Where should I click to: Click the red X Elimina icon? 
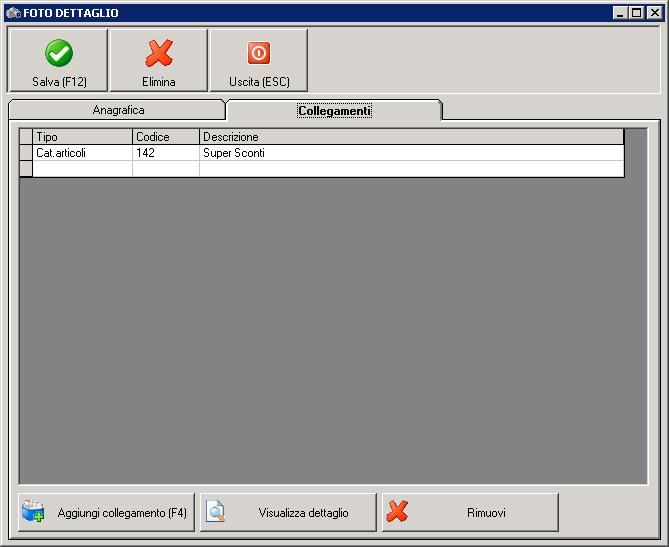click(x=159, y=53)
